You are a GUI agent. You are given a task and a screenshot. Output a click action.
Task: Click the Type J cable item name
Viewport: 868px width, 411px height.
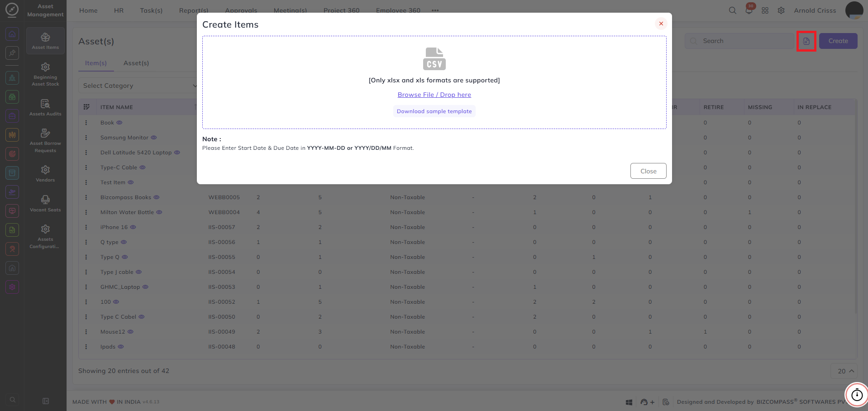click(117, 272)
